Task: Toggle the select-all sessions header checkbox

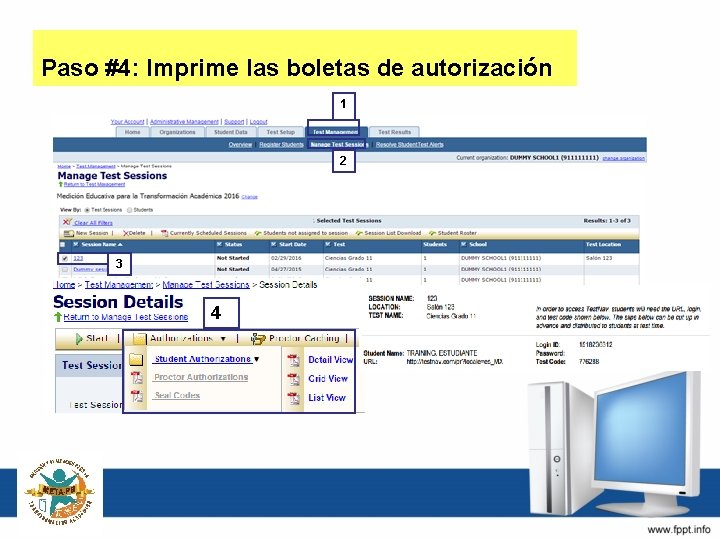Action: pos(63,245)
